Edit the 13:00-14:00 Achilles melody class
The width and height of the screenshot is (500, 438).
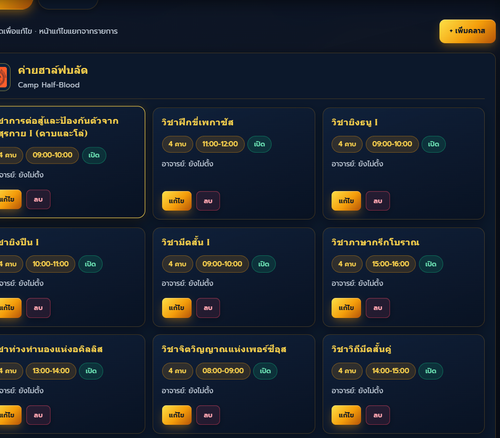(x=10, y=415)
